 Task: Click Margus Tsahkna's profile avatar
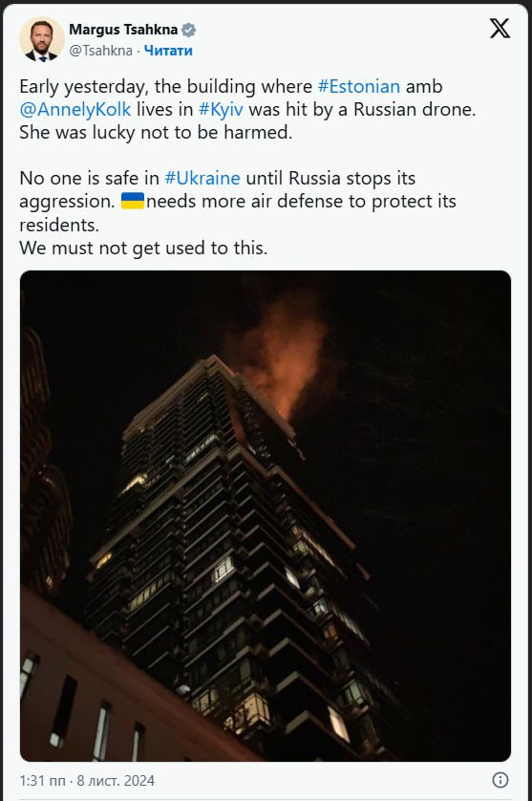(41, 39)
